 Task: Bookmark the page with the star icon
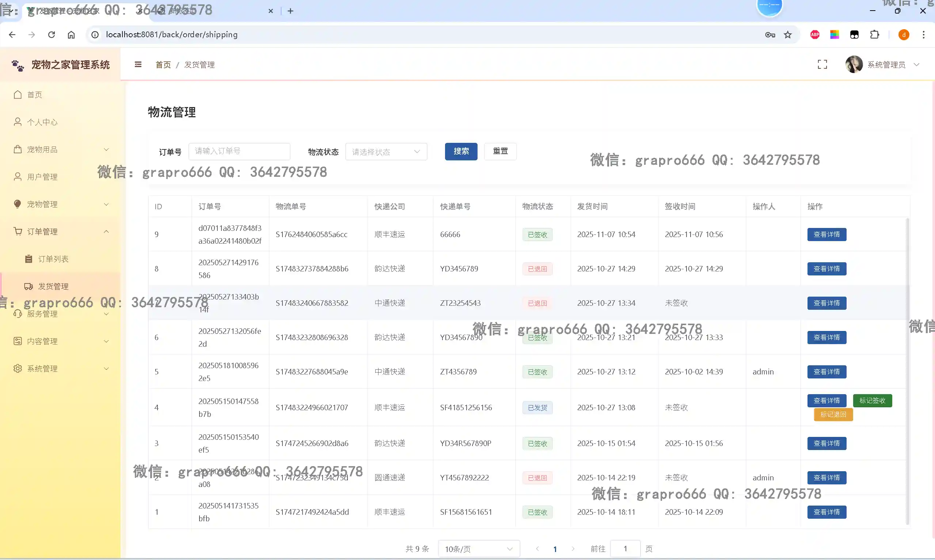point(787,35)
